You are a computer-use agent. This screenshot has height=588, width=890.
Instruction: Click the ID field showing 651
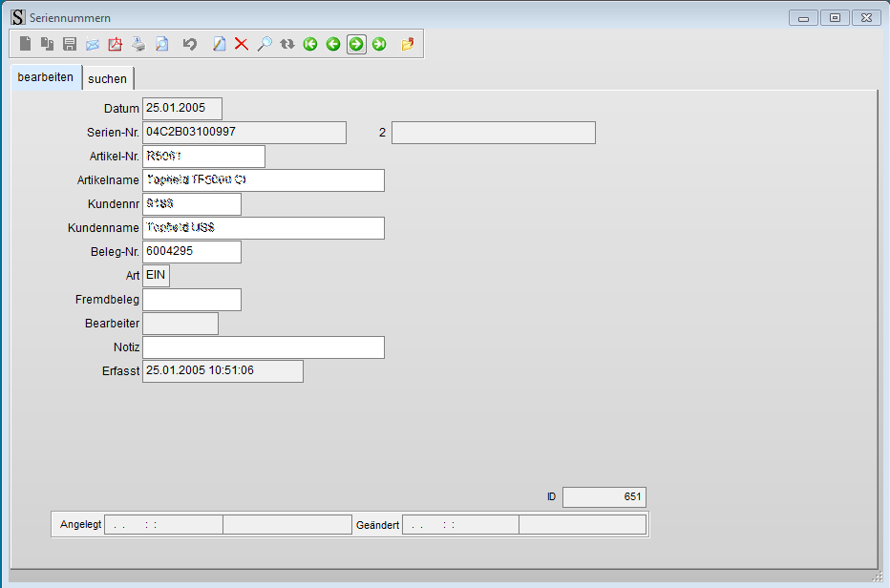604,496
